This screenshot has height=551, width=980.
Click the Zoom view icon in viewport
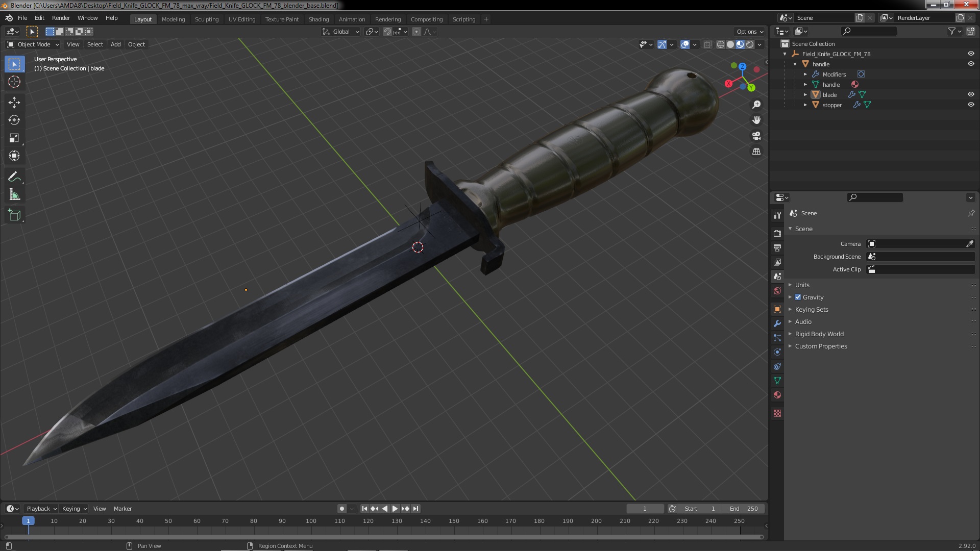[x=756, y=105]
